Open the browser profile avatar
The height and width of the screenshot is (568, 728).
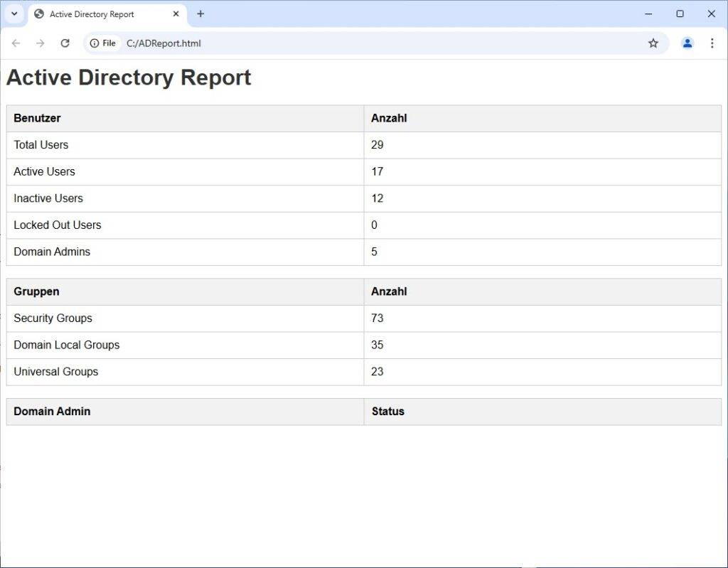pyautogui.click(x=687, y=43)
